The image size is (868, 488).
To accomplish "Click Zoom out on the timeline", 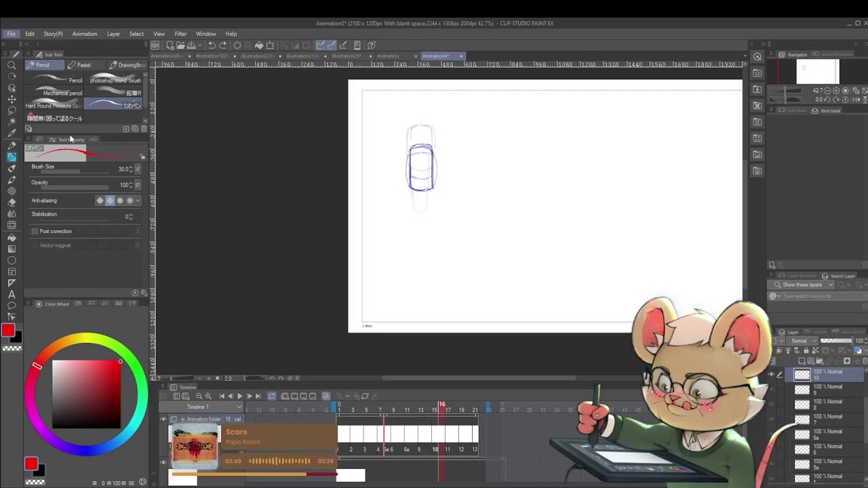I will [x=199, y=396].
